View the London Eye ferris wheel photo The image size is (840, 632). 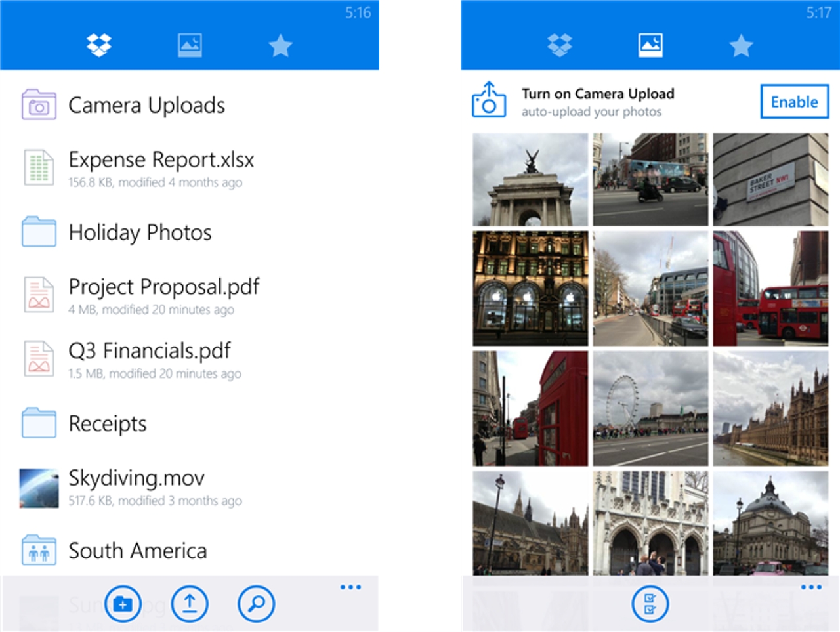(x=650, y=408)
